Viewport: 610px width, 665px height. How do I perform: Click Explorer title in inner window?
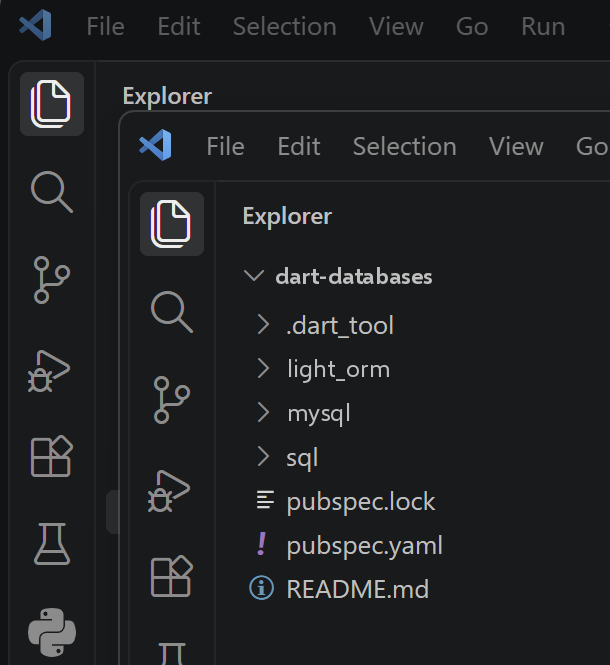(287, 217)
